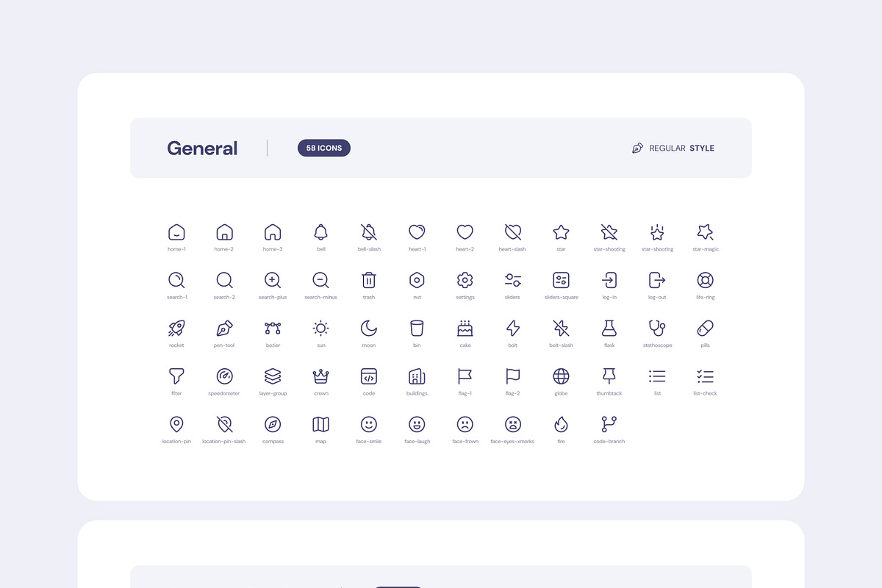882x588 pixels.
Task: Select the face-eyes-xmarks icon
Action: [513, 424]
